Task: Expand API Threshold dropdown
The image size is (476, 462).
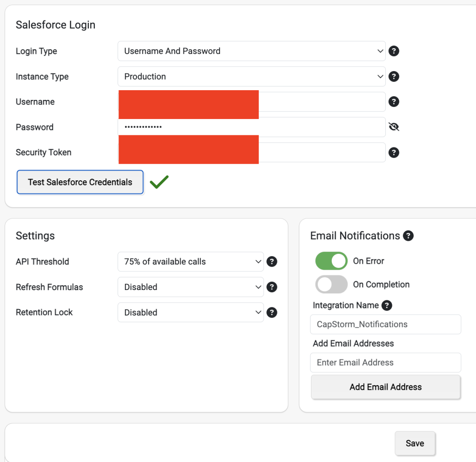Action: (191, 262)
